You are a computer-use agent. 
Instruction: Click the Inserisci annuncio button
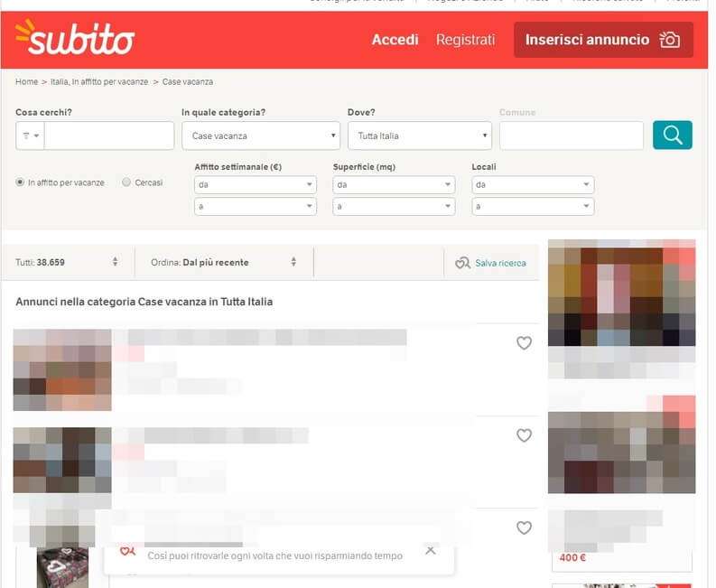(x=602, y=40)
